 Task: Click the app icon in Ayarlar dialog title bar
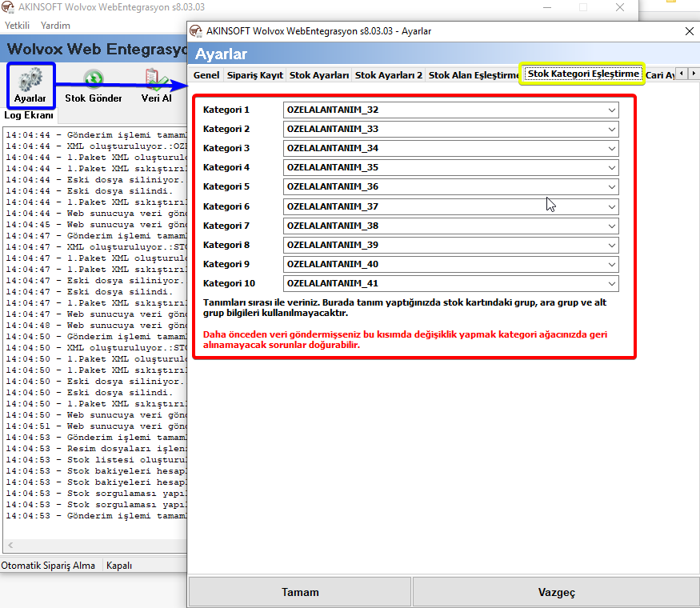click(195, 31)
